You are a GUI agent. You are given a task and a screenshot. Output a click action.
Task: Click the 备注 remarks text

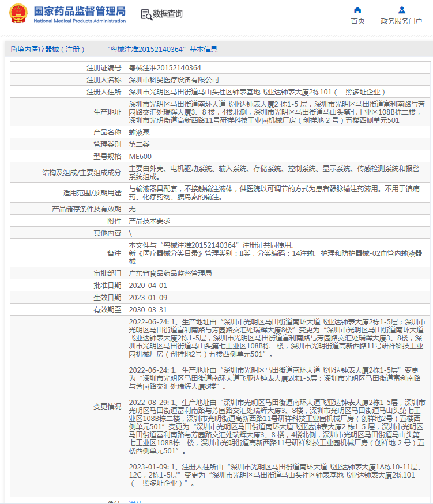[x=276, y=253]
